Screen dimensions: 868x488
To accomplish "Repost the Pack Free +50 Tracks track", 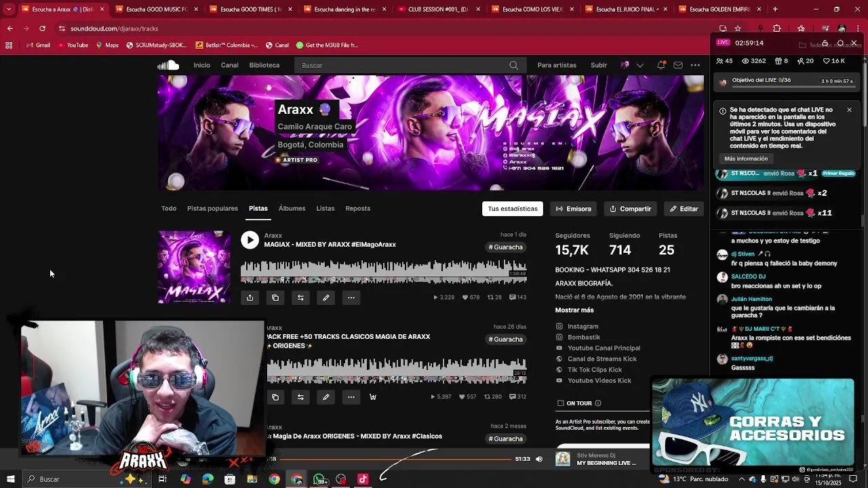I will 300,397.
